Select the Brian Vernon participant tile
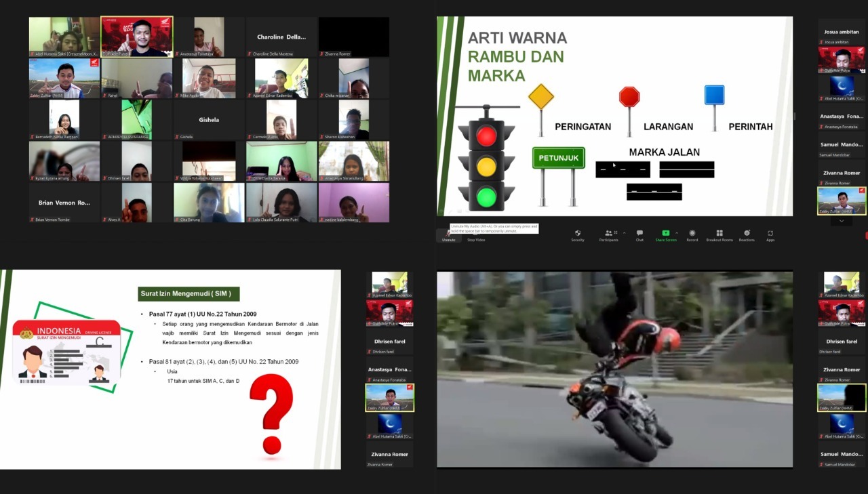868x494 pixels. point(64,203)
